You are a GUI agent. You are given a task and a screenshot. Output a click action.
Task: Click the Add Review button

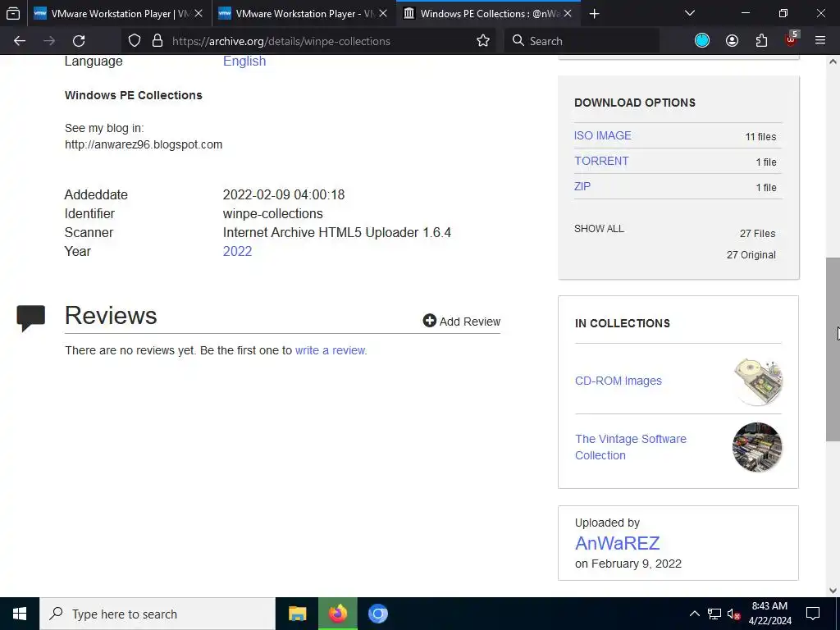pos(462,322)
